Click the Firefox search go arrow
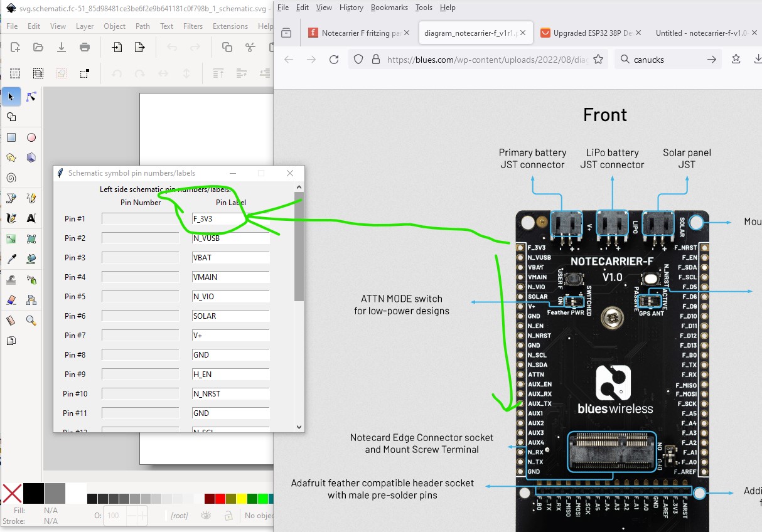The width and height of the screenshot is (762, 532). (711, 60)
